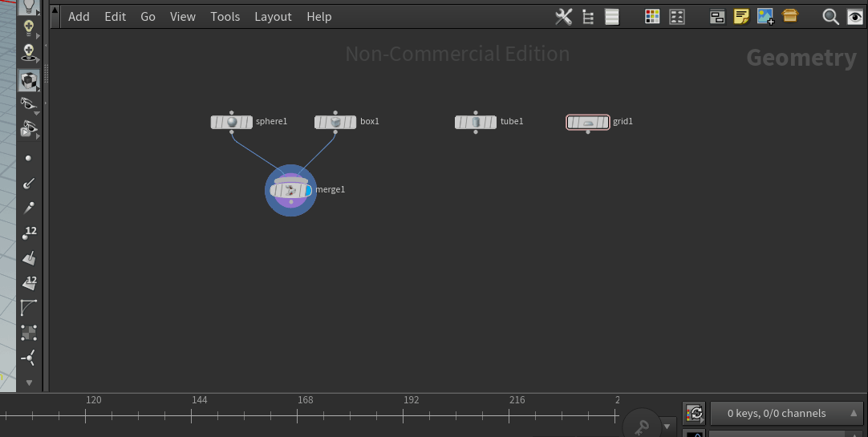Select the grid1 node
868x437 pixels.
pyautogui.click(x=588, y=122)
